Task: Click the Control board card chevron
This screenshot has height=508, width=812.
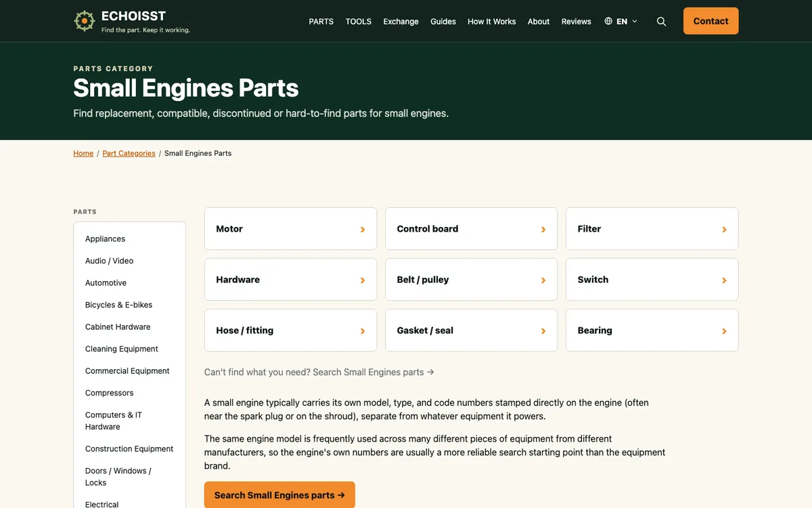Action: (543, 230)
